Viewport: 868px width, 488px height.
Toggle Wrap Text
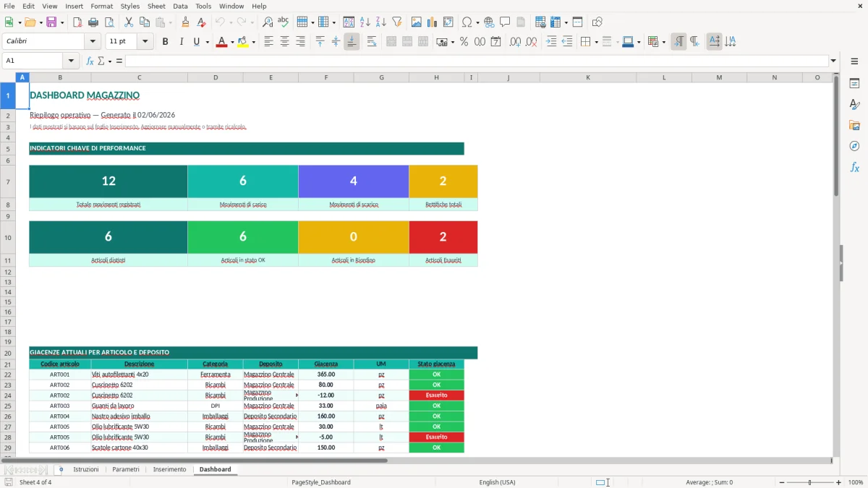coord(372,42)
